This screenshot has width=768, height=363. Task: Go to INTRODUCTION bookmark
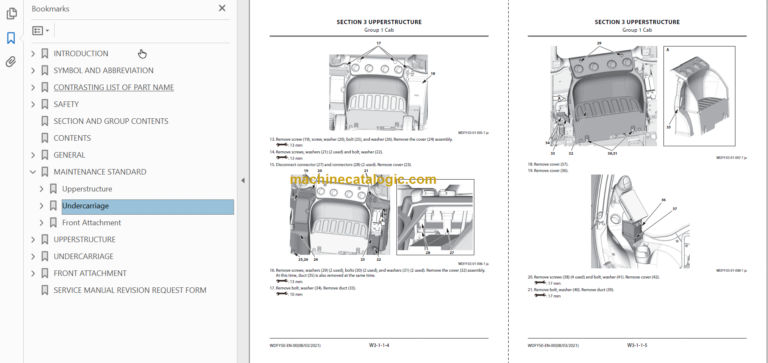click(81, 53)
